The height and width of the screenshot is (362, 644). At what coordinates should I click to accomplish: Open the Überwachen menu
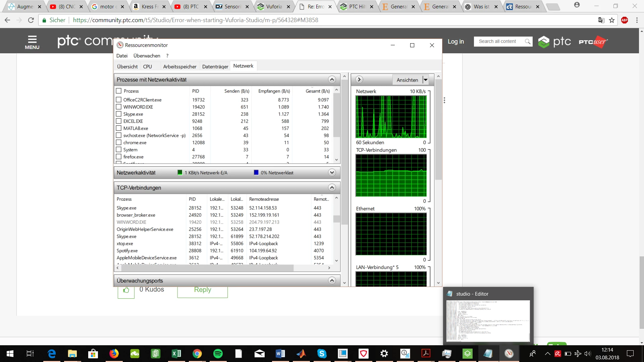147,56
